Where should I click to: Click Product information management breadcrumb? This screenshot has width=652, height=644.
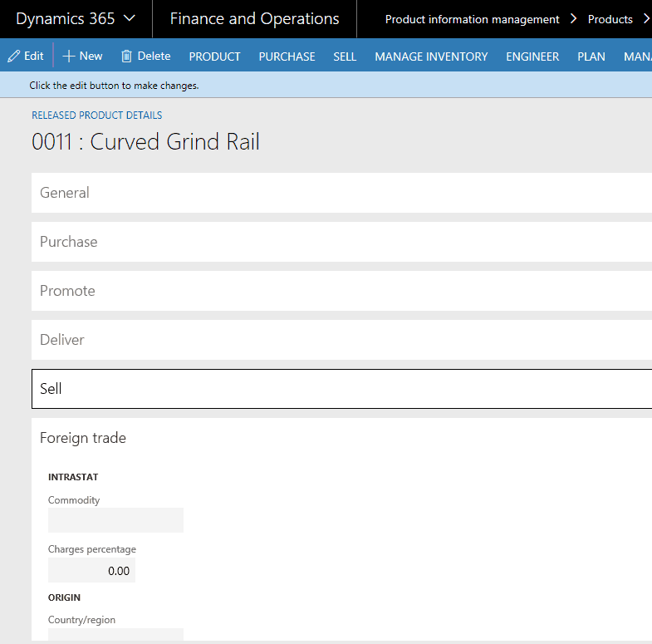(x=472, y=19)
